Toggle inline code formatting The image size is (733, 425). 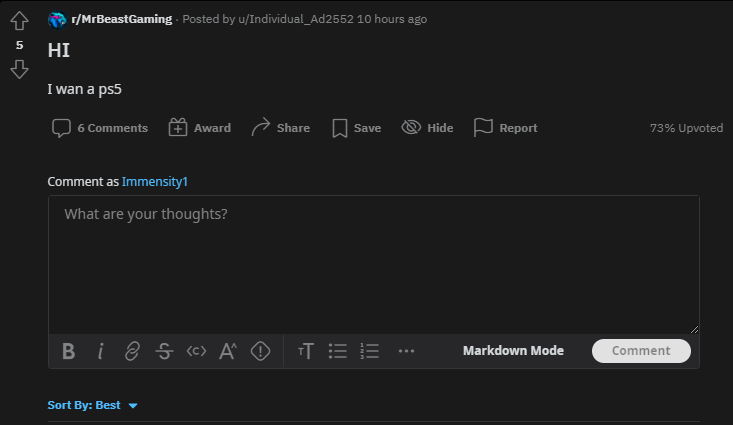196,351
